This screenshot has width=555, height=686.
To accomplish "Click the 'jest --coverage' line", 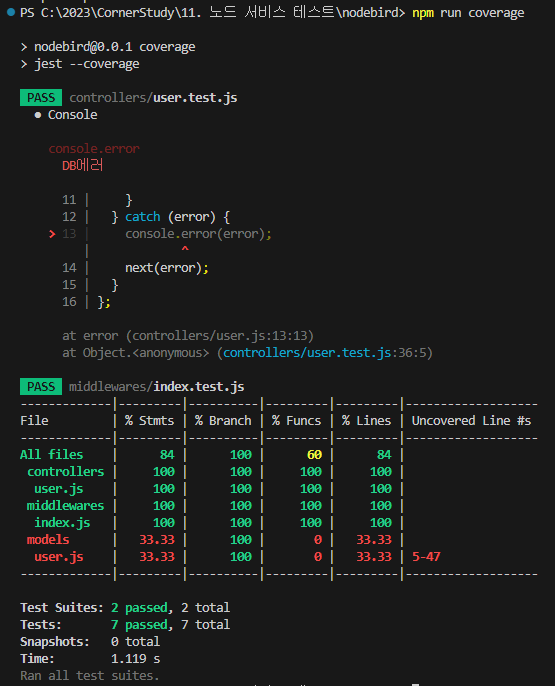I will (87, 64).
